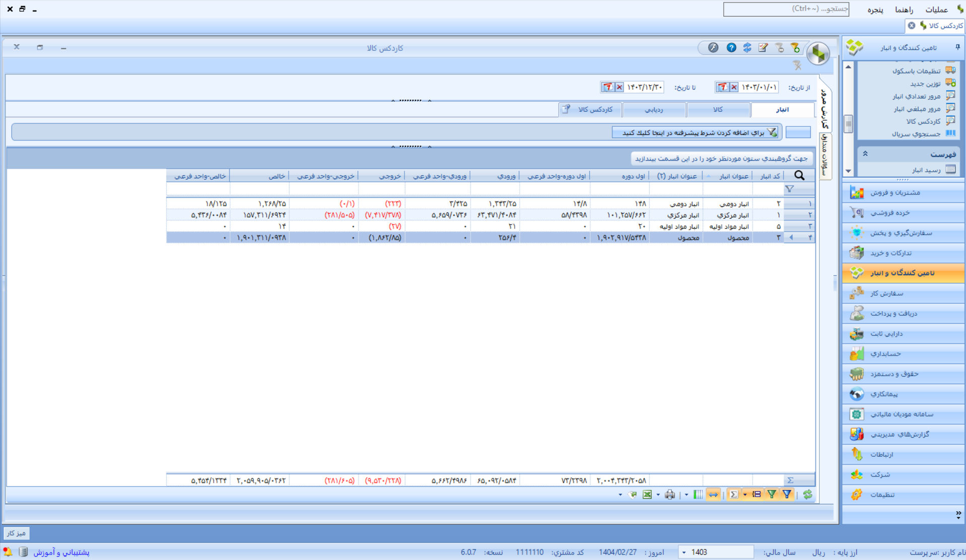The width and height of the screenshot is (966, 560).
Task: Click the printer icon in bottom toolbar
Action: pyautogui.click(x=670, y=495)
